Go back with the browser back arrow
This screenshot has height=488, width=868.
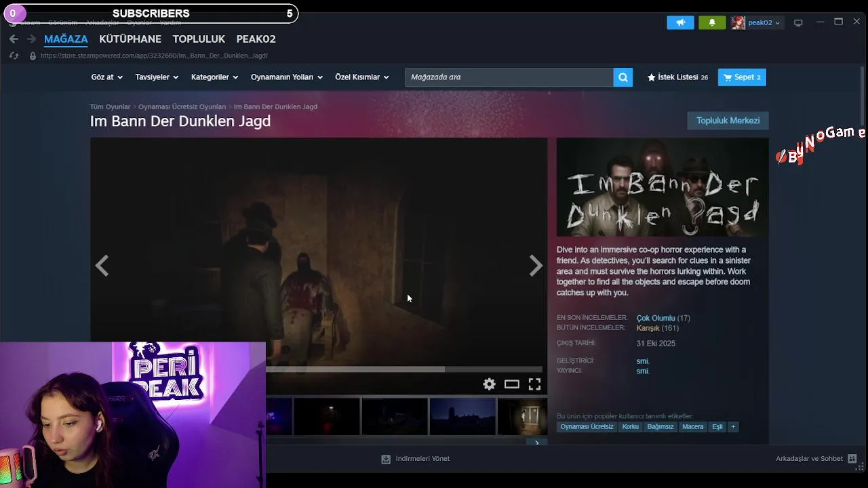[14, 39]
